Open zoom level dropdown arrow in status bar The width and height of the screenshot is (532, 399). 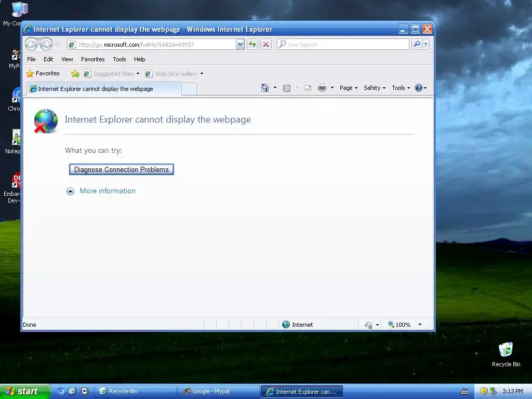(420, 325)
